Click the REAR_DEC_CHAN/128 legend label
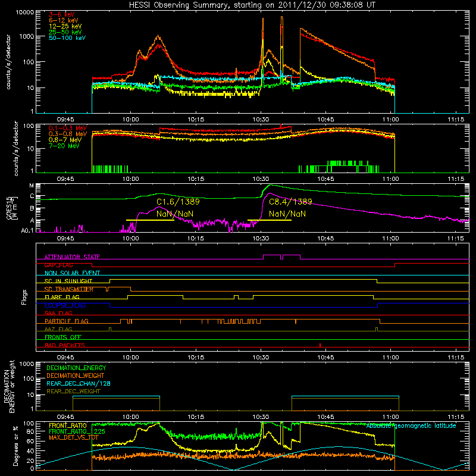Screen dimensions: 476x476 pyautogui.click(x=79, y=383)
